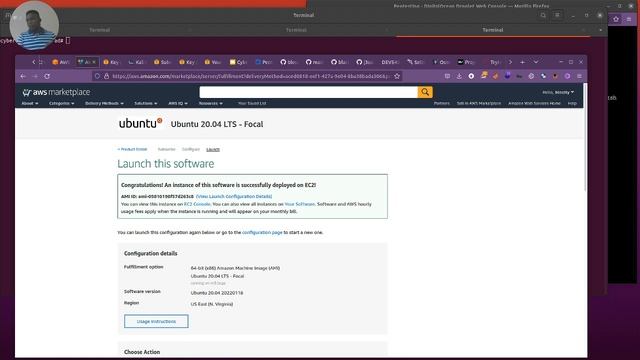Click the page vertical scrollbar

(x=585, y=137)
